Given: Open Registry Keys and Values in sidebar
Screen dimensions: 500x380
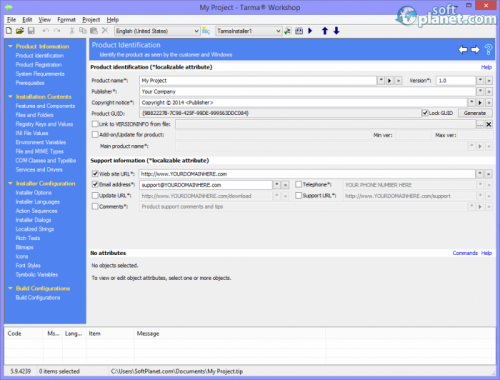Looking at the screenshot, I should point(44,124).
